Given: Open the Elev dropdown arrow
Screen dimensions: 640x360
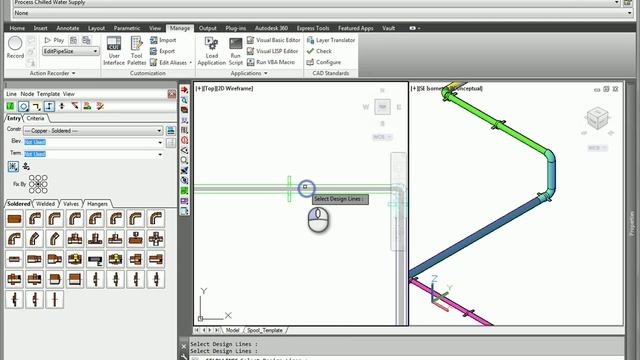Looking at the screenshot, I should click(x=160, y=142).
